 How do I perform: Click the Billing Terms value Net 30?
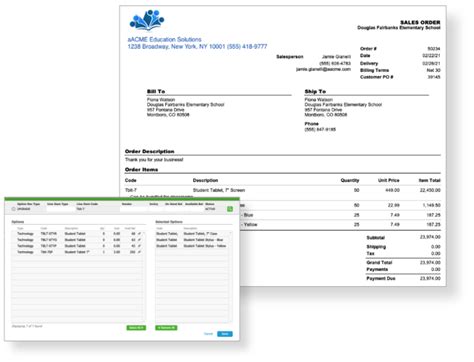pos(433,70)
